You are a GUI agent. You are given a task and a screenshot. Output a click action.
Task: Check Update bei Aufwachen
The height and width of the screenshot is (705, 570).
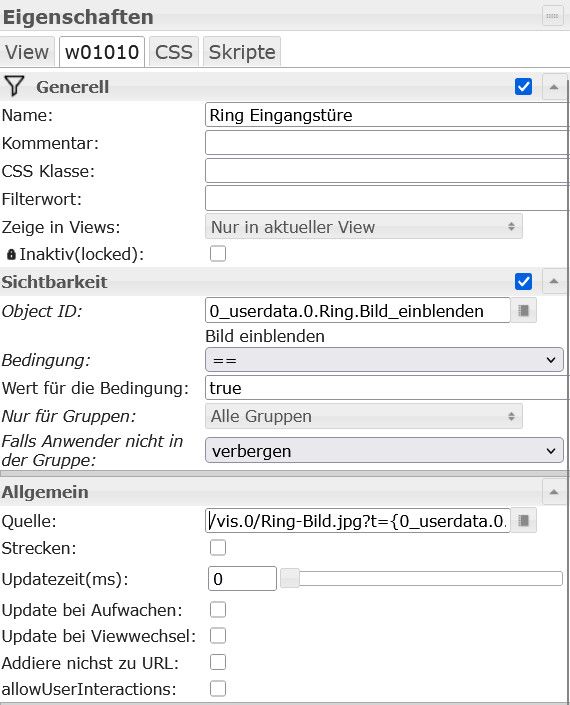point(218,610)
